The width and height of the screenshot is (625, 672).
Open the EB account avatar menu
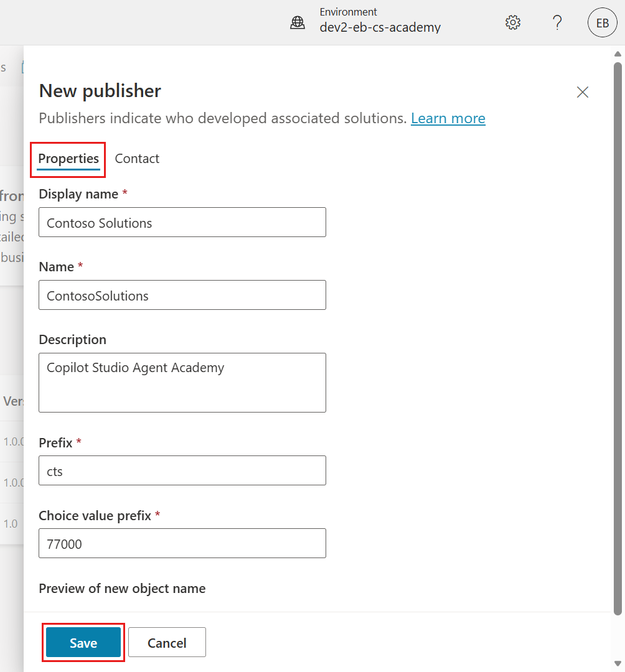602,23
